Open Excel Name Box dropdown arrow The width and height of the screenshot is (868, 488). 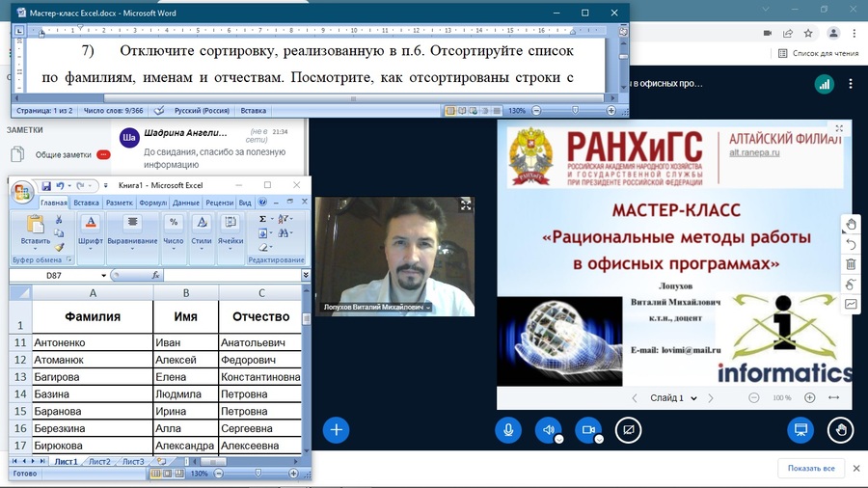tap(103, 275)
